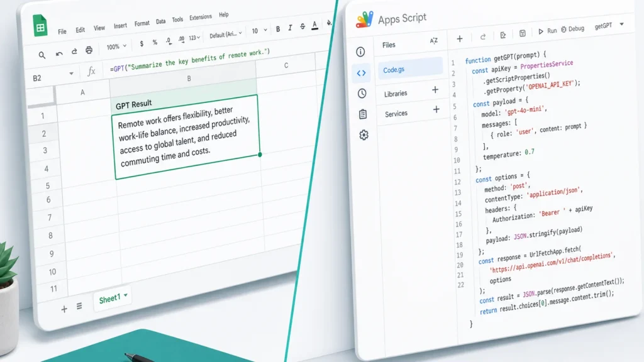Open text color picker in Sheets

point(314,25)
